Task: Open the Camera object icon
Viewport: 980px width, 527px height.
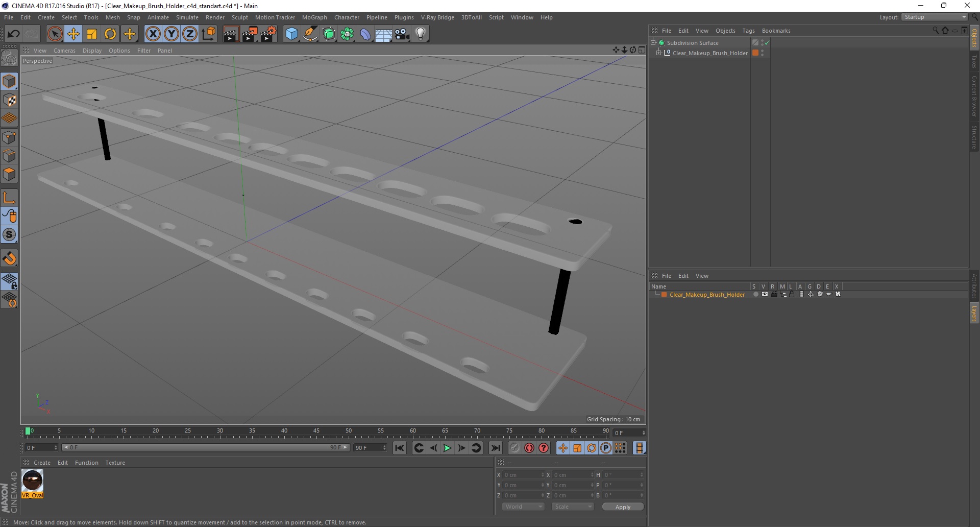Action: click(x=402, y=34)
